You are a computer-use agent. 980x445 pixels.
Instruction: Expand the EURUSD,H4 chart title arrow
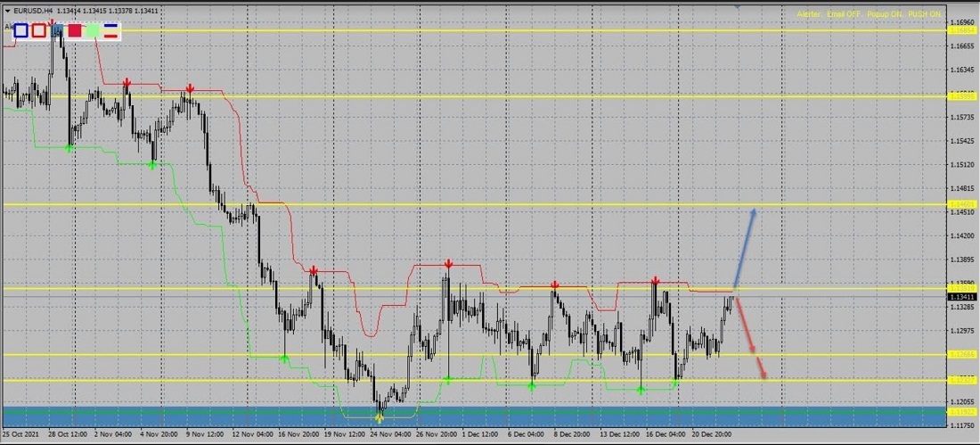[8, 11]
